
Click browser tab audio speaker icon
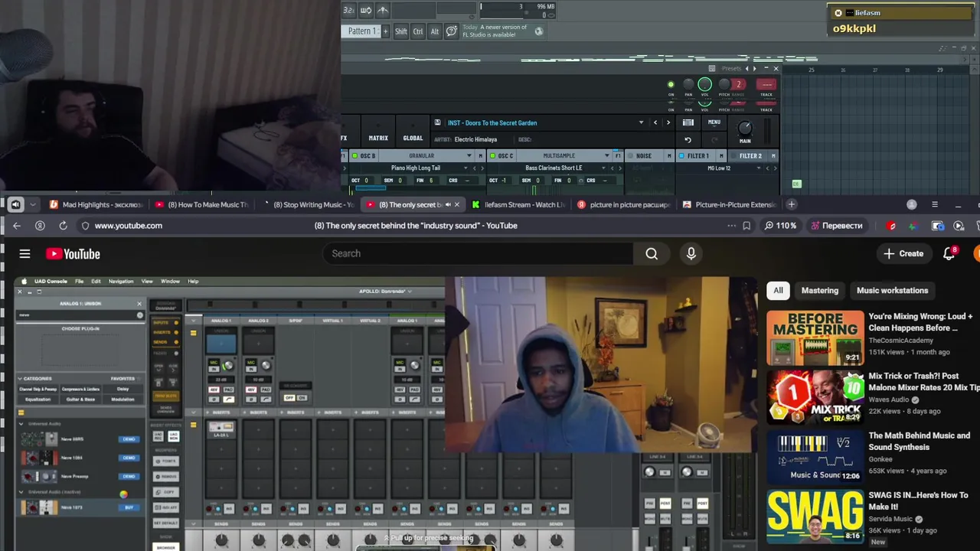[x=15, y=204]
